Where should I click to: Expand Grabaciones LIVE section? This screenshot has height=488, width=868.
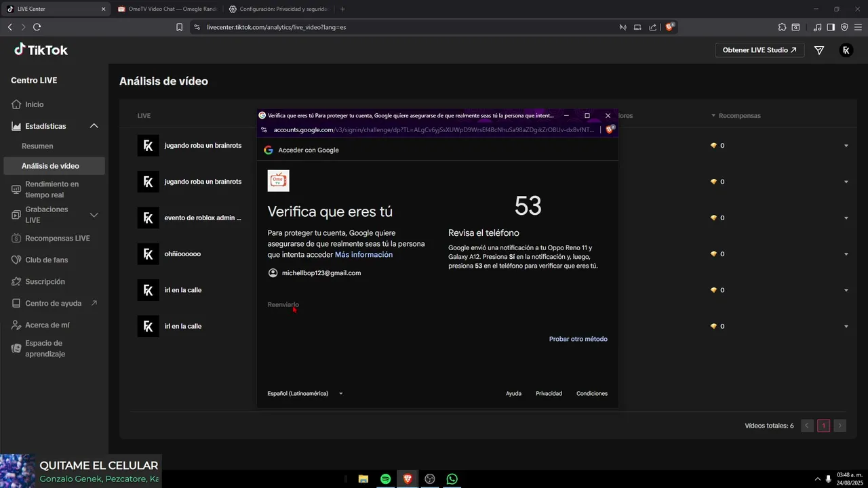click(x=94, y=215)
